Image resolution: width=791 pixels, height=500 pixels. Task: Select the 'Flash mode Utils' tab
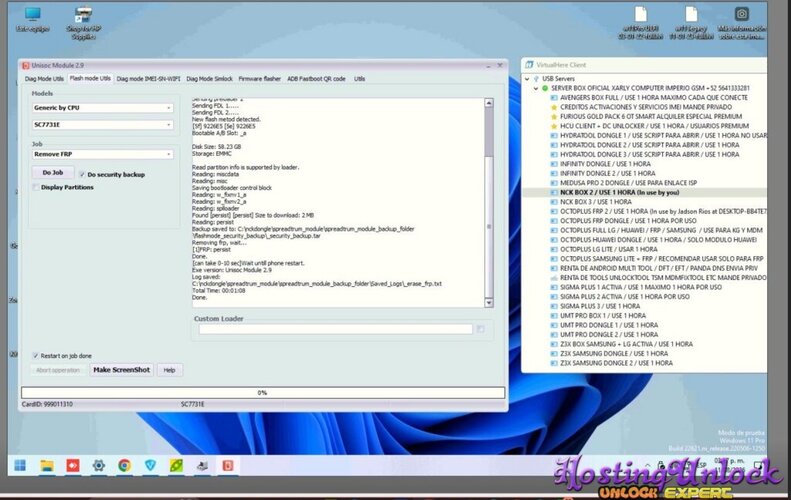coord(90,79)
